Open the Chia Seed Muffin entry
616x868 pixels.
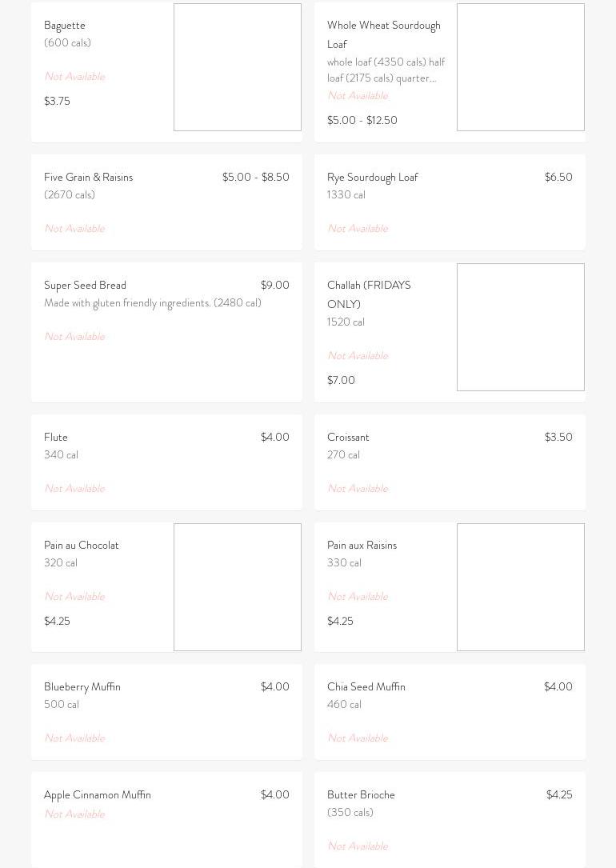pos(366,687)
